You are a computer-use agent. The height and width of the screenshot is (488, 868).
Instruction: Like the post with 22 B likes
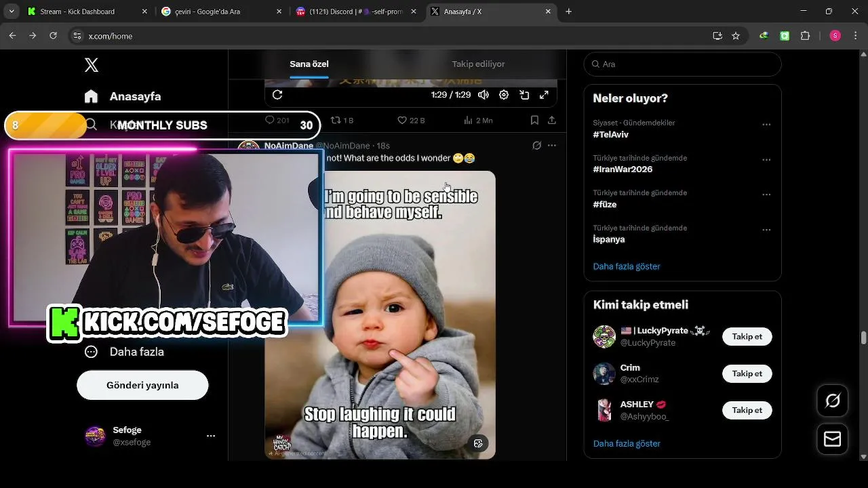pyautogui.click(x=411, y=120)
